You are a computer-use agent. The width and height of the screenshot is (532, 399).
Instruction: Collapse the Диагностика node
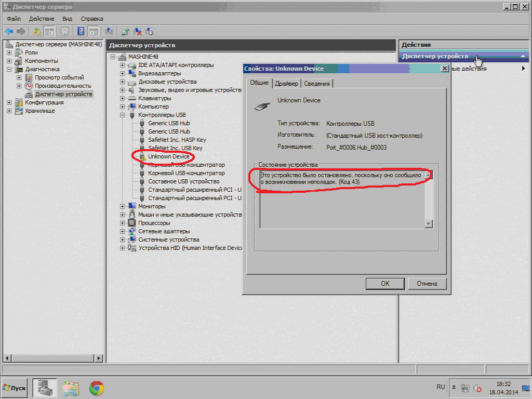pyautogui.click(x=9, y=69)
